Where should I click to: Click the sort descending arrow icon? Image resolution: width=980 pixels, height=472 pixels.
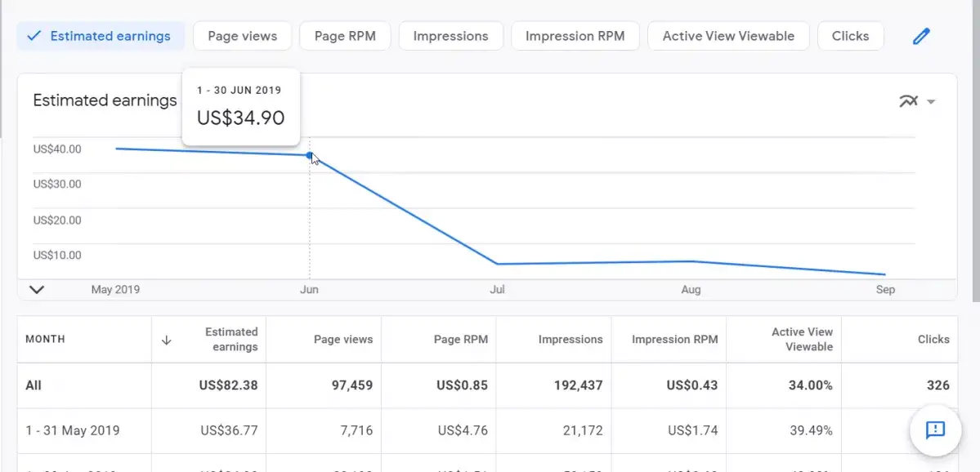coord(167,340)
